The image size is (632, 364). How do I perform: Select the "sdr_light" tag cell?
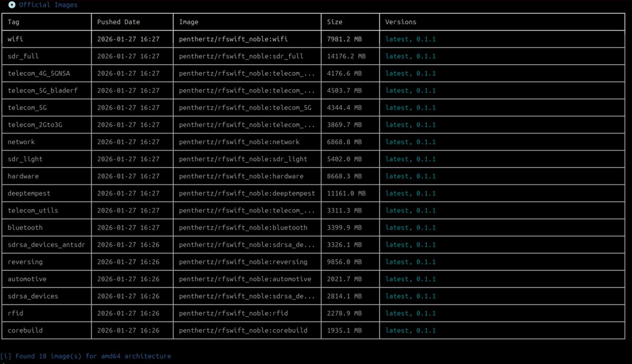pos(25,159)
